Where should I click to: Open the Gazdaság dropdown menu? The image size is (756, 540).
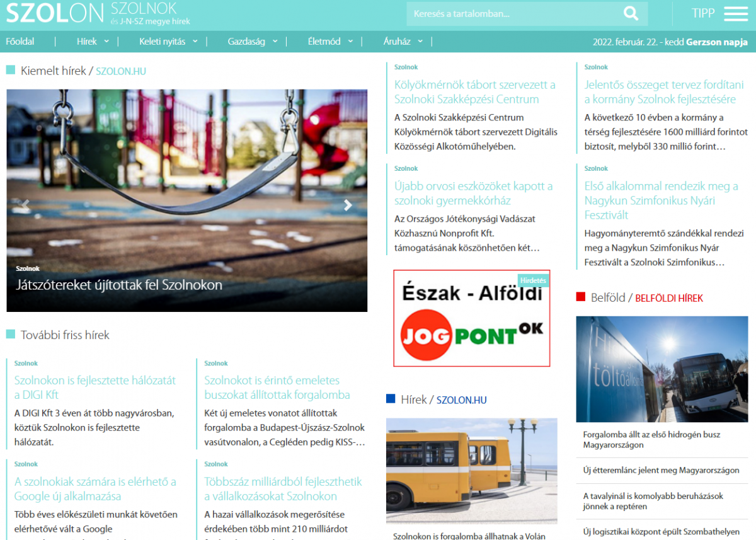[275, 41]
